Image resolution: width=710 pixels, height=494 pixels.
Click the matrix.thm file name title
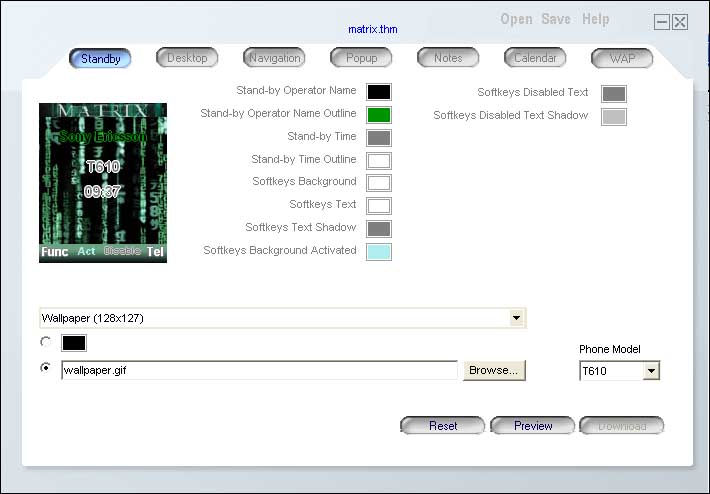pyautogui.click(x=373, y=29)
